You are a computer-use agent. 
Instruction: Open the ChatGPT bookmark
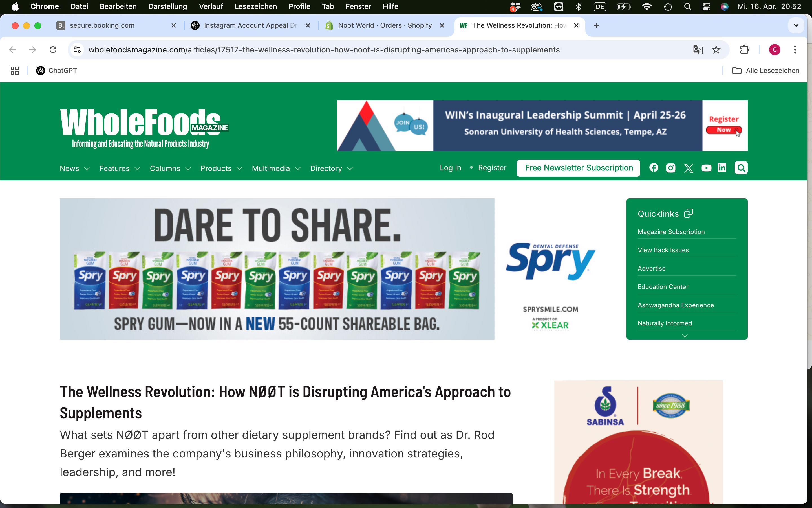point(56,71)
